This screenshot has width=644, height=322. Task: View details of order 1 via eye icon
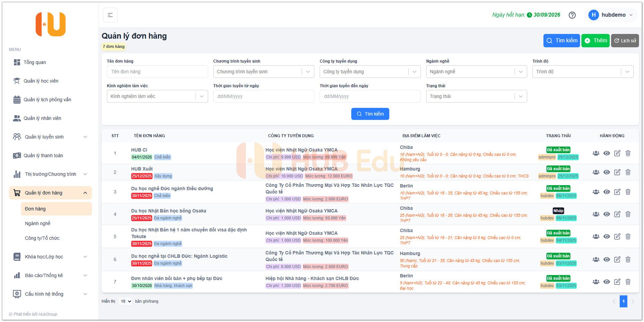606,153
